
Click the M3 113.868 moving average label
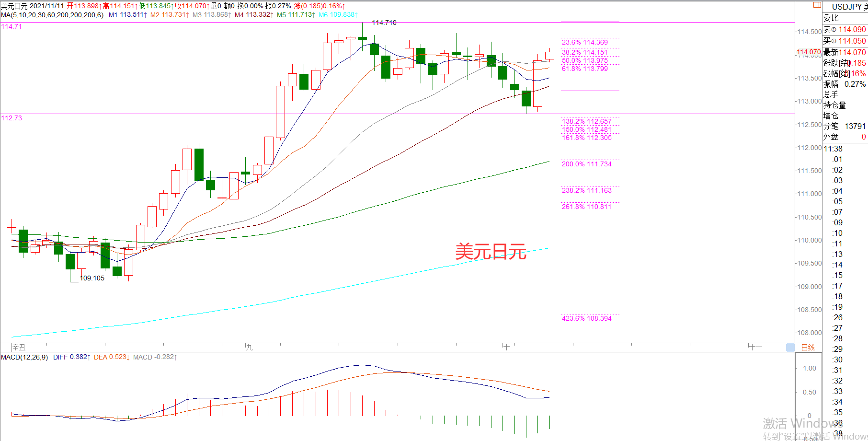[x=211, y=15]
